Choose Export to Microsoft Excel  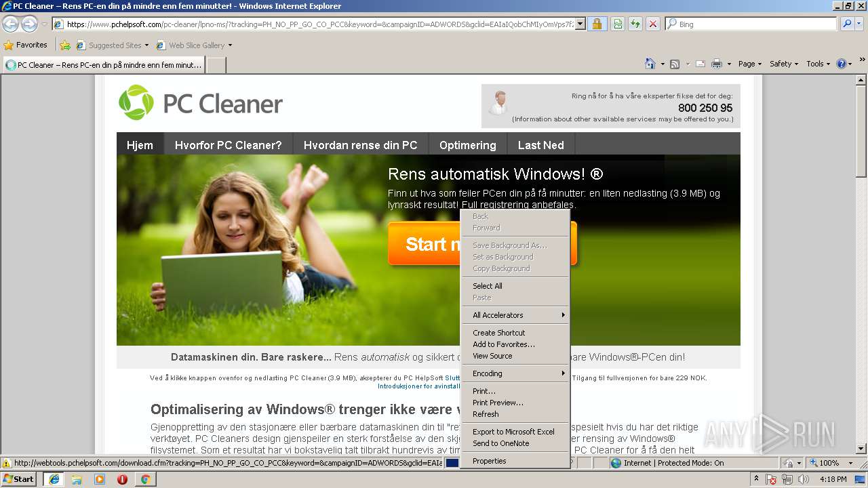pyautogui.click(x=515, y=432)
